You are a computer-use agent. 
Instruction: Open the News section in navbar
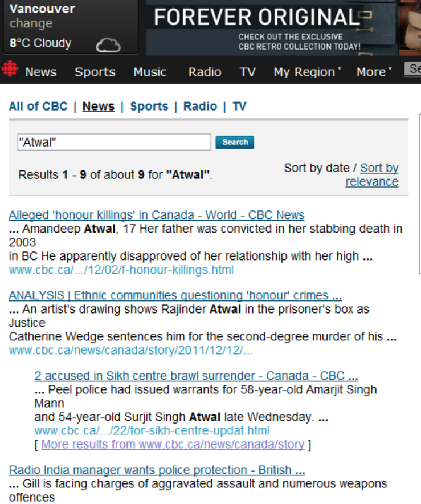tap(40, 72)
